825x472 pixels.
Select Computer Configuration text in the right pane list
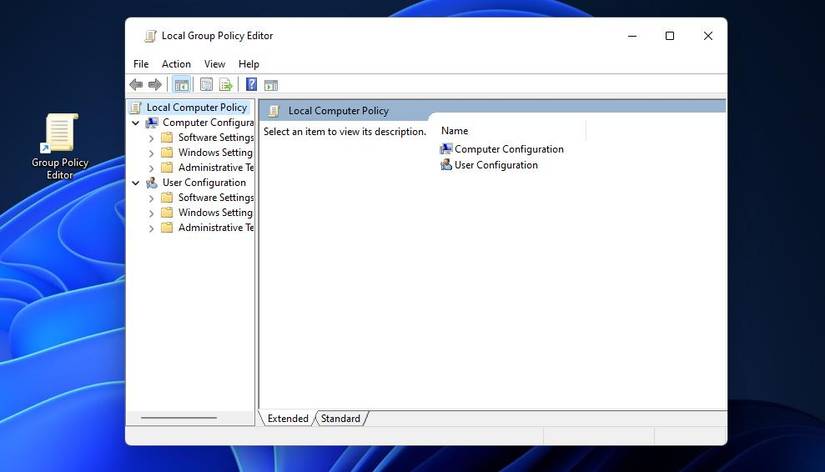point(509,149)
